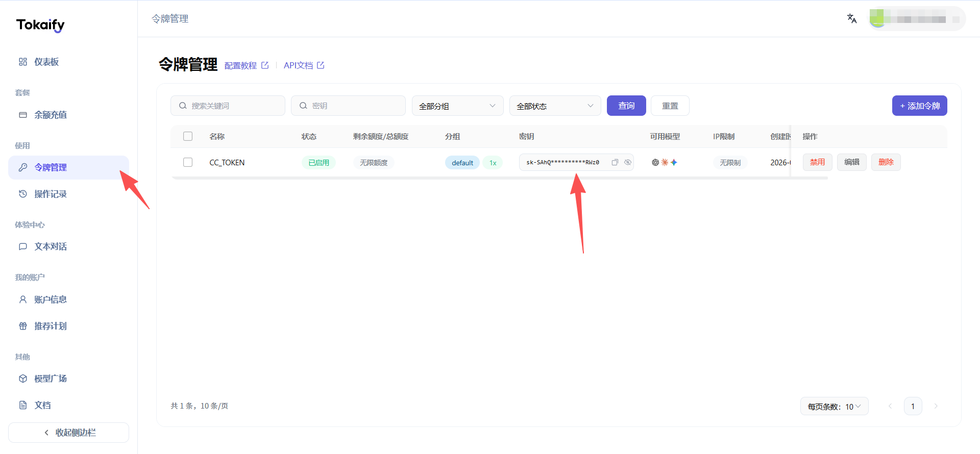Click the 名称 column header

217,136
